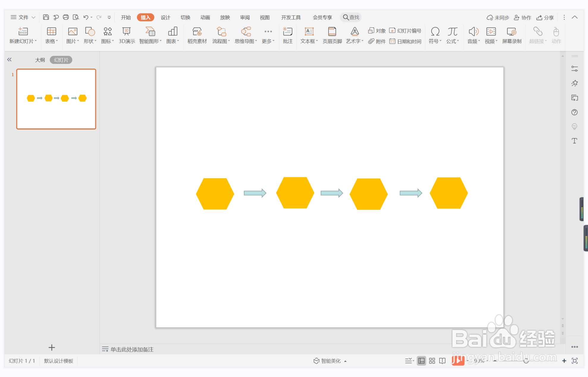
Task: Switch to the Design (设计) tab
Action: (x=165, y=17)
